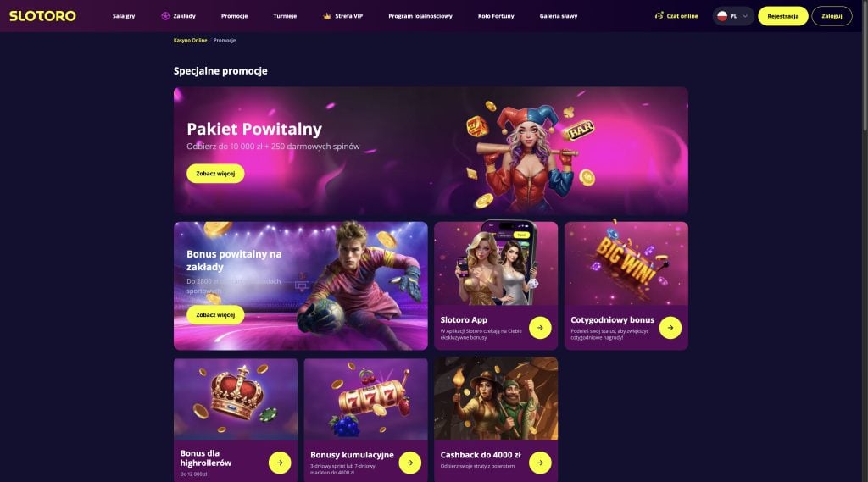Follow the Kasyno Online breadcrumb link

(191, 40)
